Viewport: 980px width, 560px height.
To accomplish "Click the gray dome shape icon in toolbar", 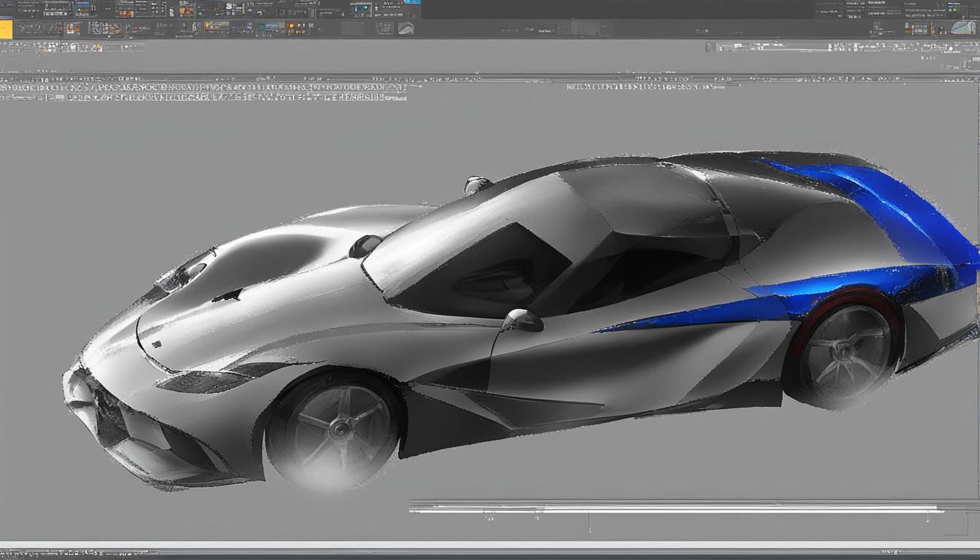I will pyautogui.click(x=405, y=28).
